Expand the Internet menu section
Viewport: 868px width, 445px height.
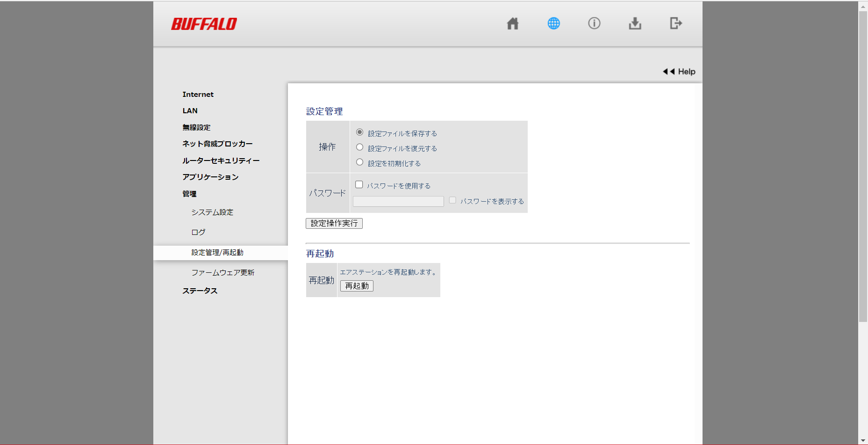pos(198,95)
